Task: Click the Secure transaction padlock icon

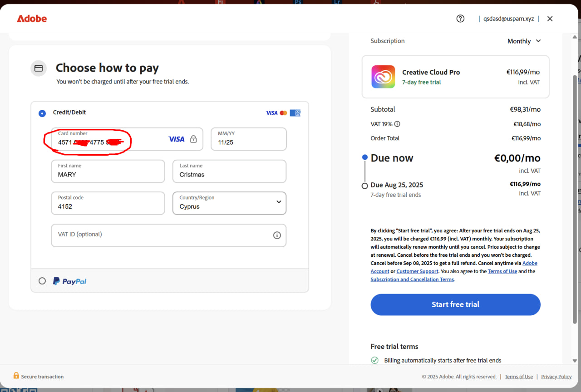Action: [x=16, y=376]
